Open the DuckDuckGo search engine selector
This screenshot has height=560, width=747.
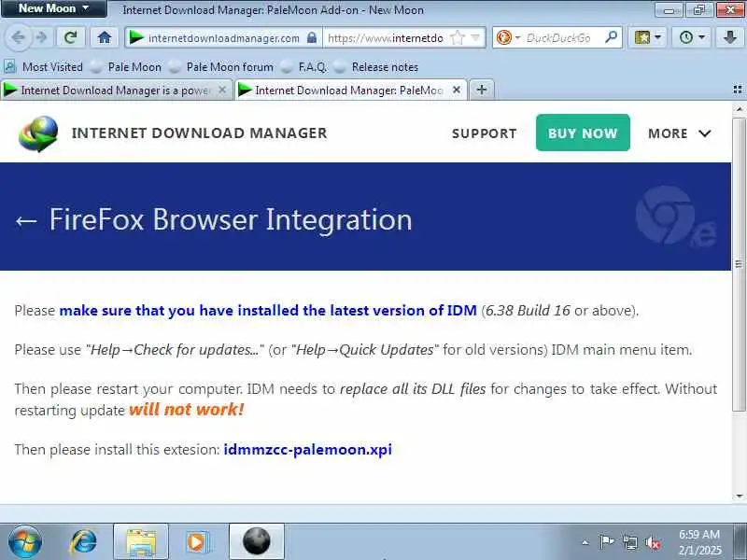pyautogui.click(x=507, y=37)
